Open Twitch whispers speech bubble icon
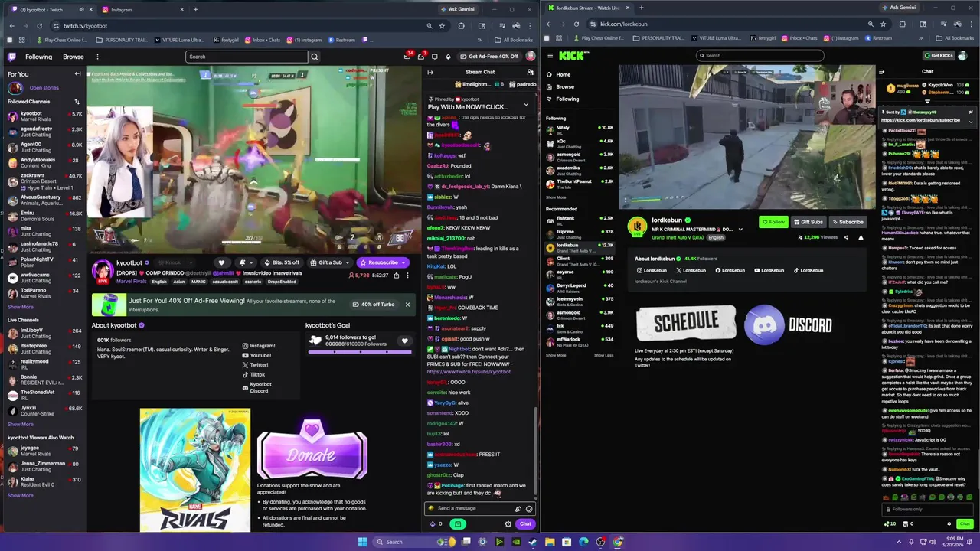The height and width of the screenshot is (551, 980). 435,57
